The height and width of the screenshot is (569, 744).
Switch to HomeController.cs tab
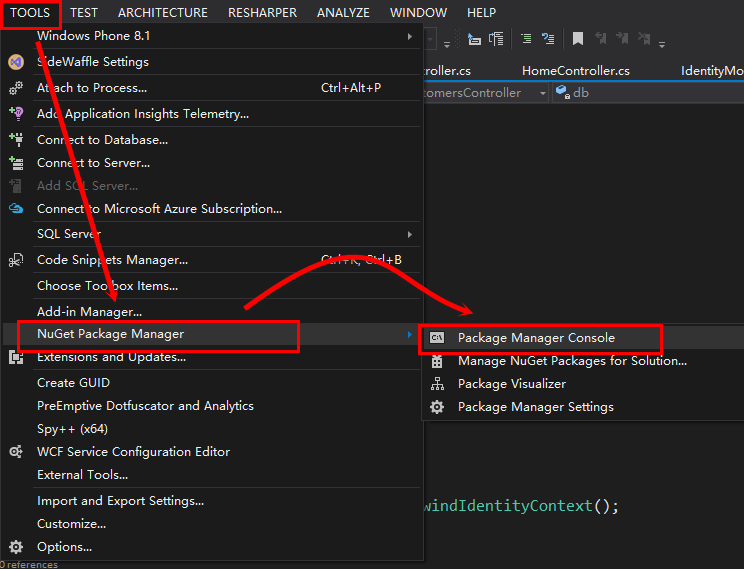pos(576,71)
